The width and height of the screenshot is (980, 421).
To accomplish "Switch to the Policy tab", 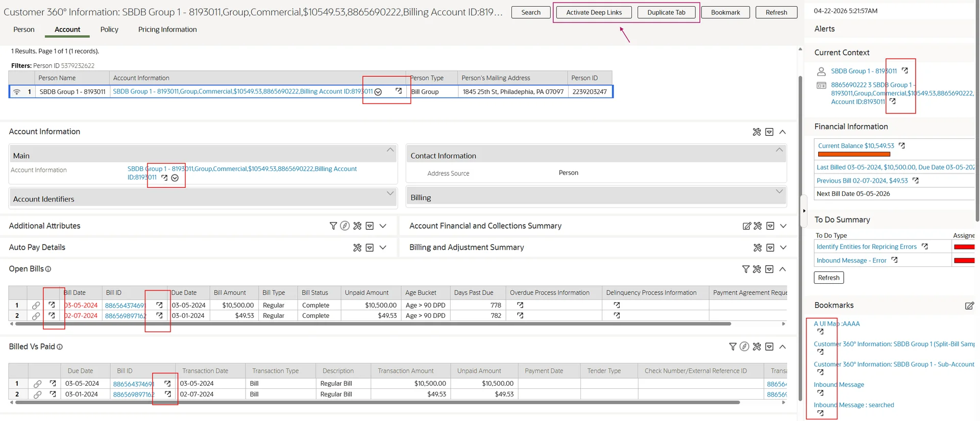I will [109, 30].
